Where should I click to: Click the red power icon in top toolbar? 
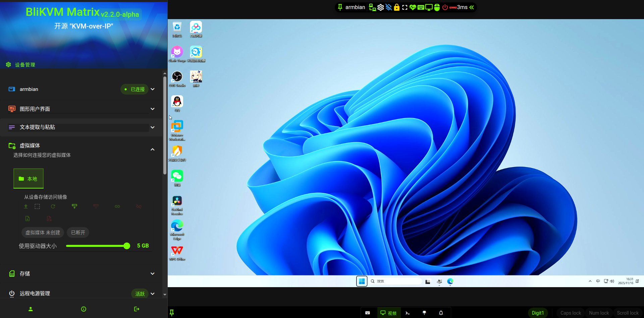coord(445,7)
